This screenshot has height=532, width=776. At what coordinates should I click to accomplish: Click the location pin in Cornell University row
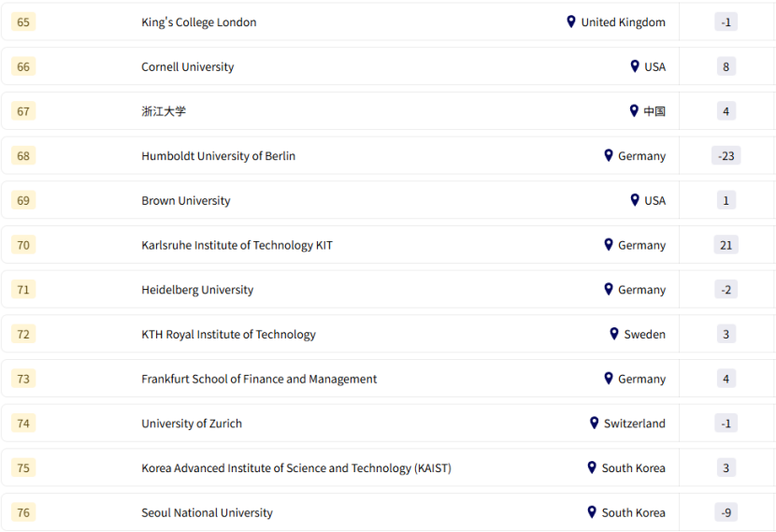(635, 66)
